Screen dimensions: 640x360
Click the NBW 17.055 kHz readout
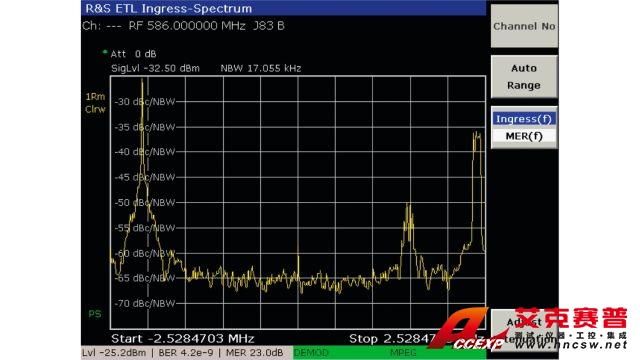pyautogui.click(x=261, y=68)
